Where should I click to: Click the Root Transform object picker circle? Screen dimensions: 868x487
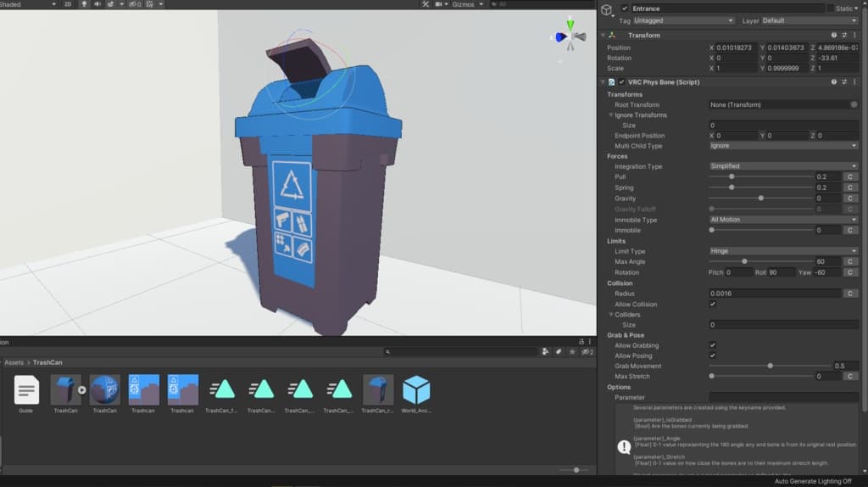point(854,104)
